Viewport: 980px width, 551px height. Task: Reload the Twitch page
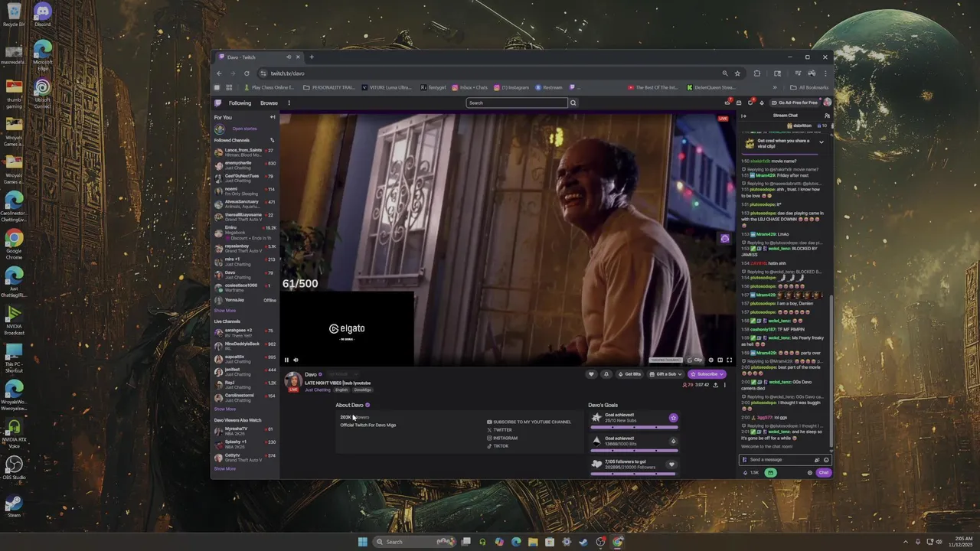pyautogui.click(x=247, y=73)
